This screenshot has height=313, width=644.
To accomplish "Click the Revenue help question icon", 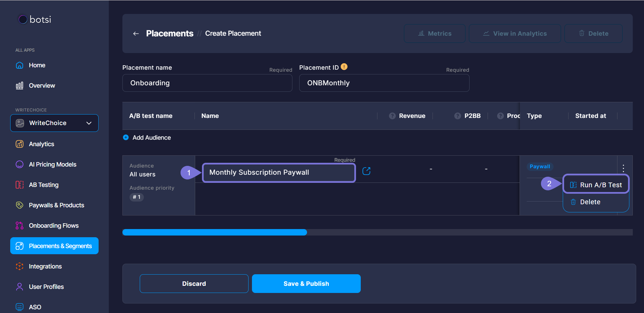I will tap(392, 116).
